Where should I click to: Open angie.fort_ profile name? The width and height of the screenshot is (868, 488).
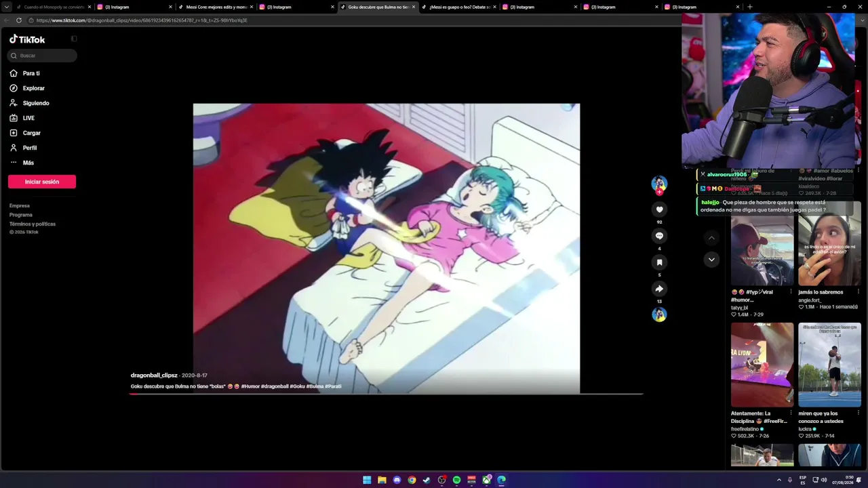click(809, 300)
